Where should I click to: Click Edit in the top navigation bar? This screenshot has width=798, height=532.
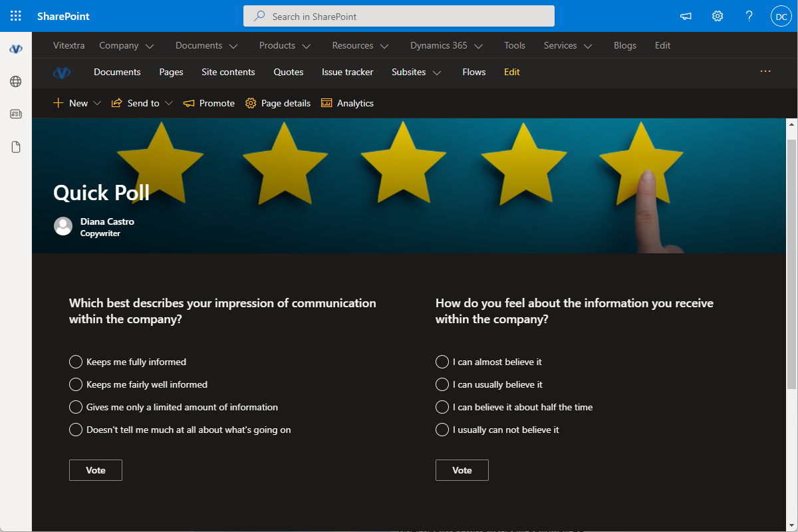tap(662, 45)
